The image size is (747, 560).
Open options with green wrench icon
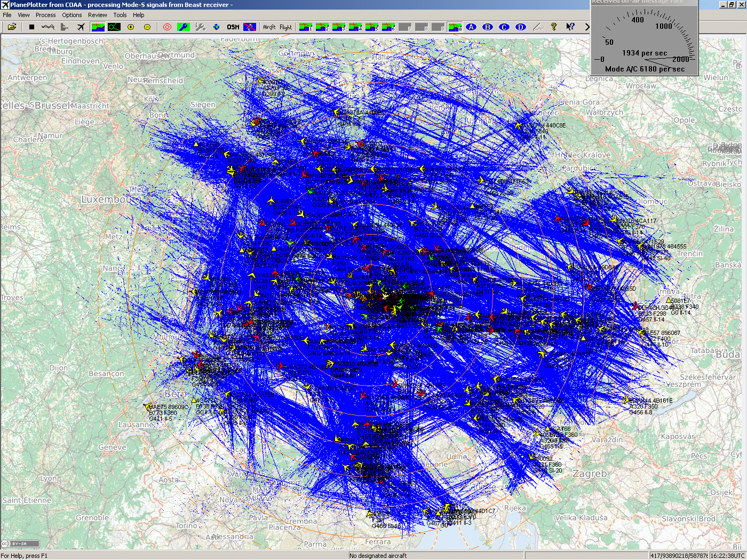(x=184, y=27)
